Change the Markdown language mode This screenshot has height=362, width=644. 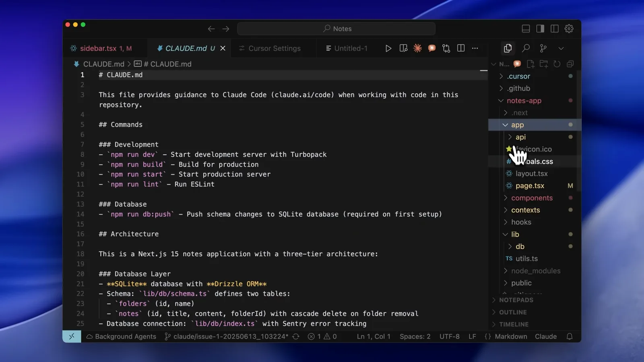[511, 336]
